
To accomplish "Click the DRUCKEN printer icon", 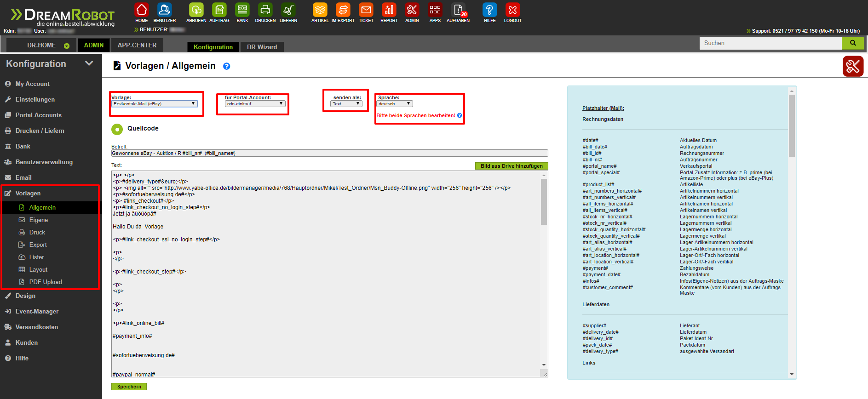I will point(265,10).
